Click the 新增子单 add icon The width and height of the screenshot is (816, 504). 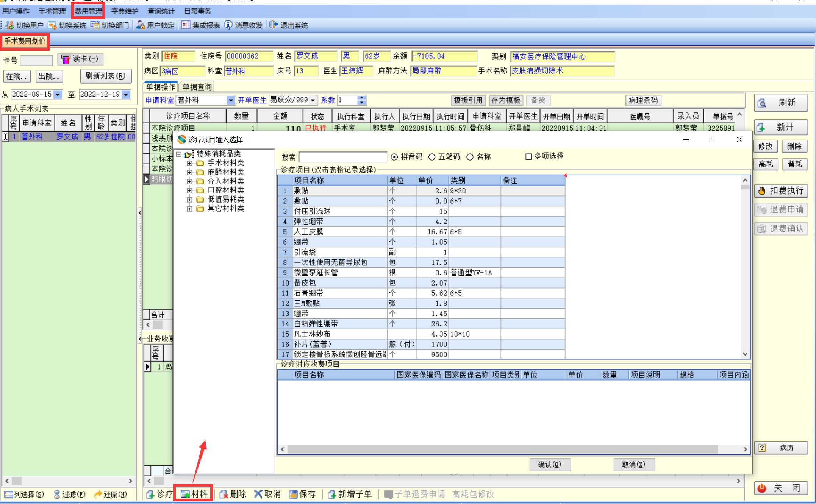[332, 494]
